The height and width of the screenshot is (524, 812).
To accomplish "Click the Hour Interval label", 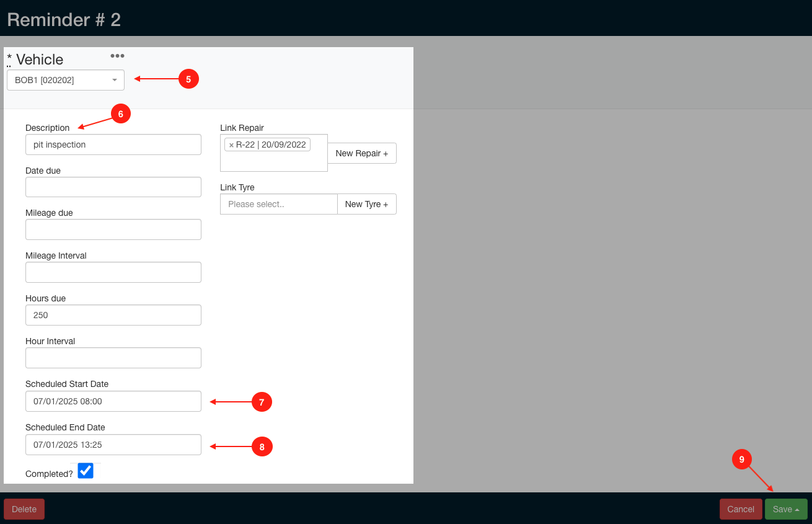I will (x=50, y=341).
